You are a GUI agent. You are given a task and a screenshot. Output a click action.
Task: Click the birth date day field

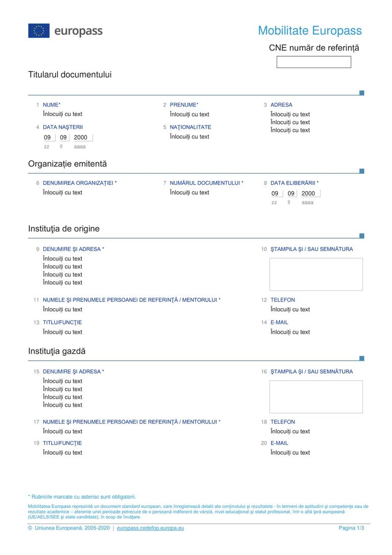(49, 137)
